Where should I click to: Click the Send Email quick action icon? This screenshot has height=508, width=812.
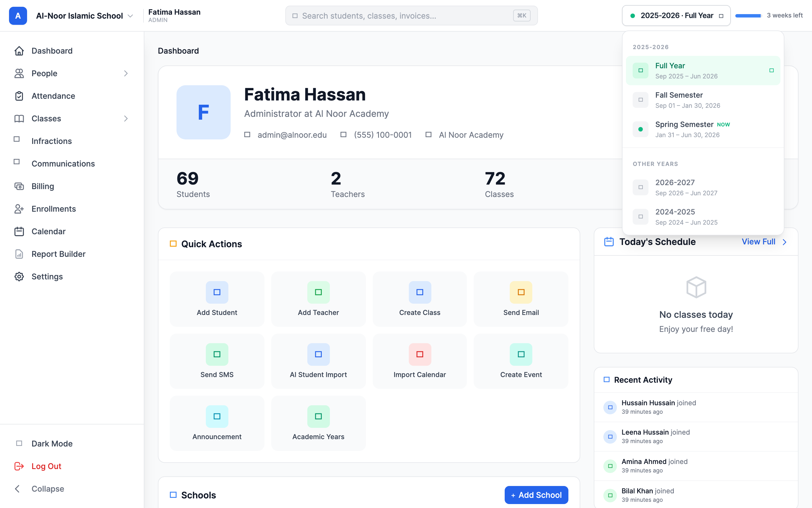pyautogui.click(x=521, y=292)
